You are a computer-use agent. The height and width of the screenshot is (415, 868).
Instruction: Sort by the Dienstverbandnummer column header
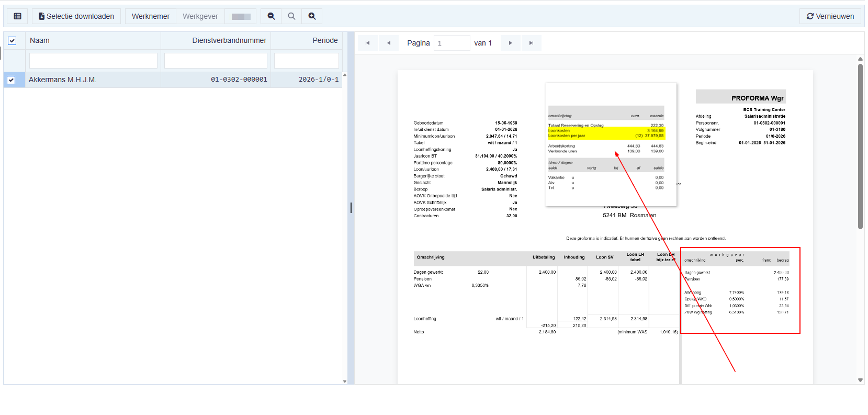click(x=216, y=40)
